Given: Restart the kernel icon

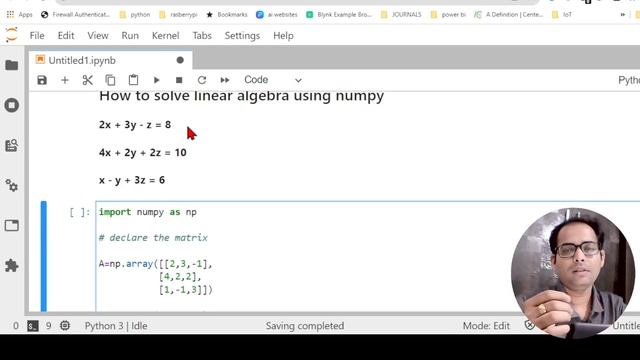Looking at the screenshot, I should pos(202,80).
